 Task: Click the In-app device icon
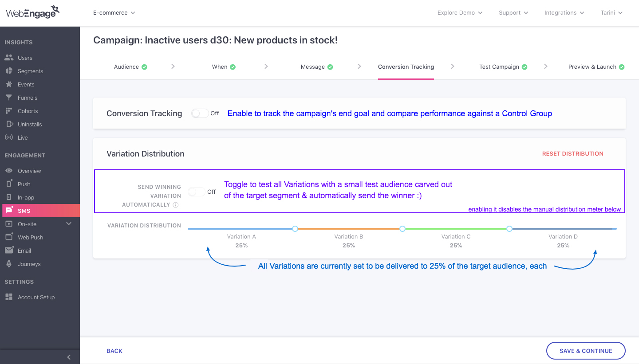click(x=9, y=197)
